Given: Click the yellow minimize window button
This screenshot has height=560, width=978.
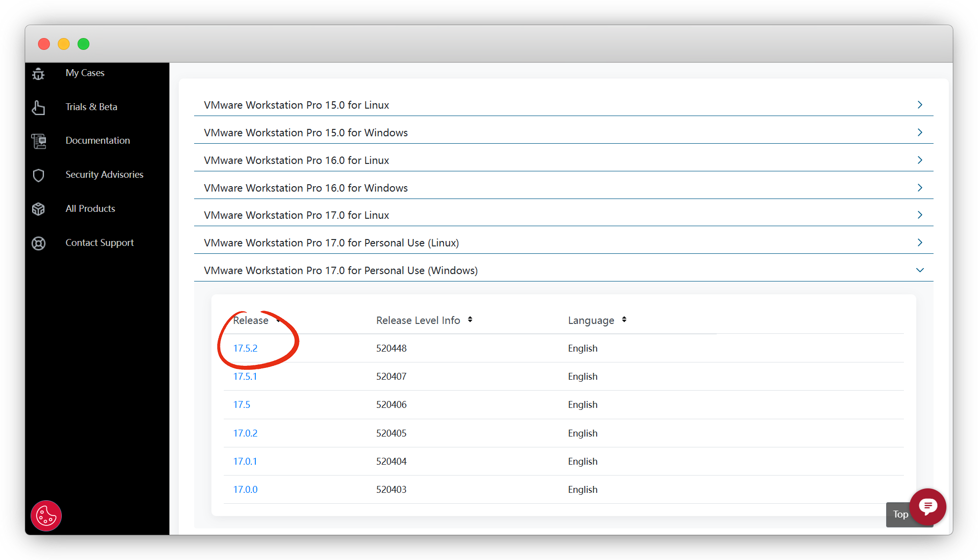Looking at the screenshot, I should pos(64,44).
